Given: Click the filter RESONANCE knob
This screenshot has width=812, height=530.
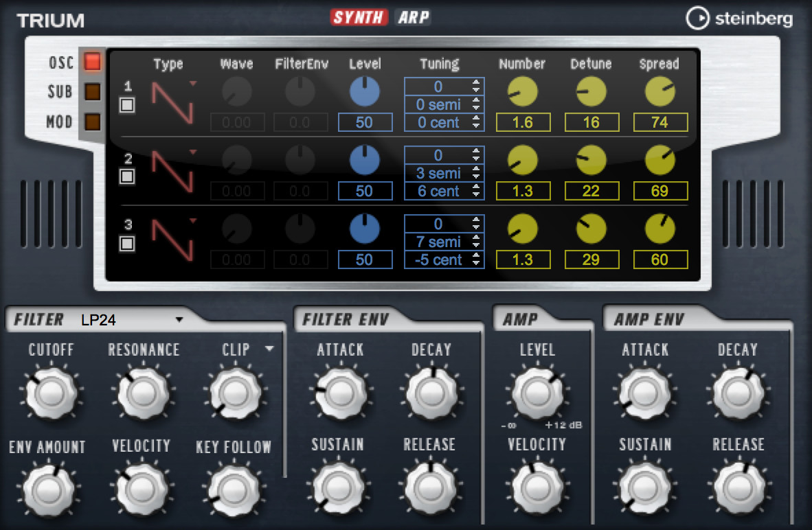Looking at the screenshot, I should (x=143, y=393).
